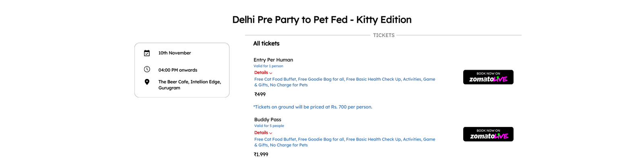Click the location pin icon for venue
This screenshot has height=168, width=644.
point(147,82)
